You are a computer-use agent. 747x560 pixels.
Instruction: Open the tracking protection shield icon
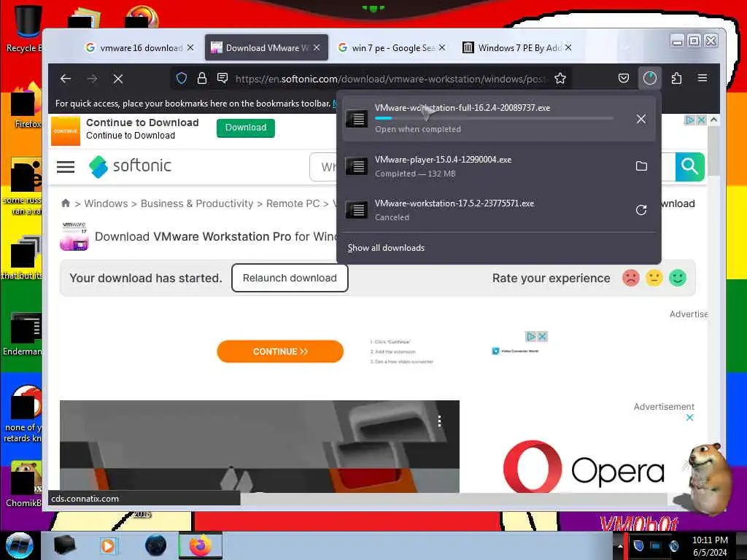pos(182,79)
